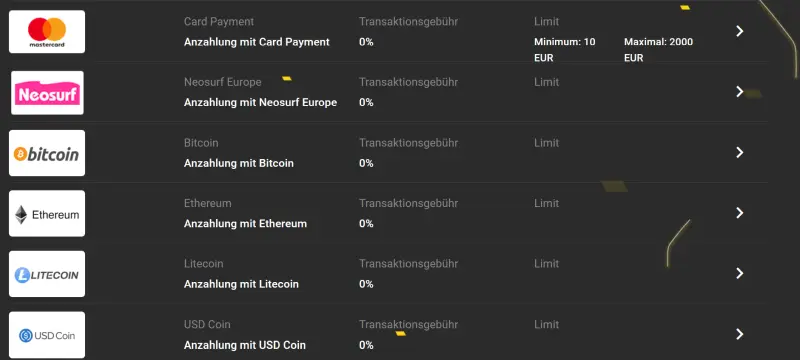This screenshot has width=800, height=360.
Task: Expand the Card Payment row chevron
Action: coord(739,32)
